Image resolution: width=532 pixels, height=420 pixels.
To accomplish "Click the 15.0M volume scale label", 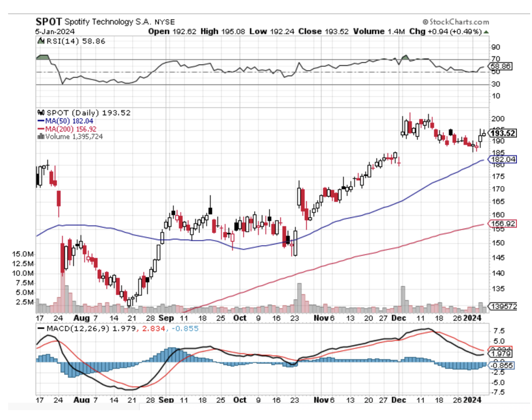I will pos(23,254).
